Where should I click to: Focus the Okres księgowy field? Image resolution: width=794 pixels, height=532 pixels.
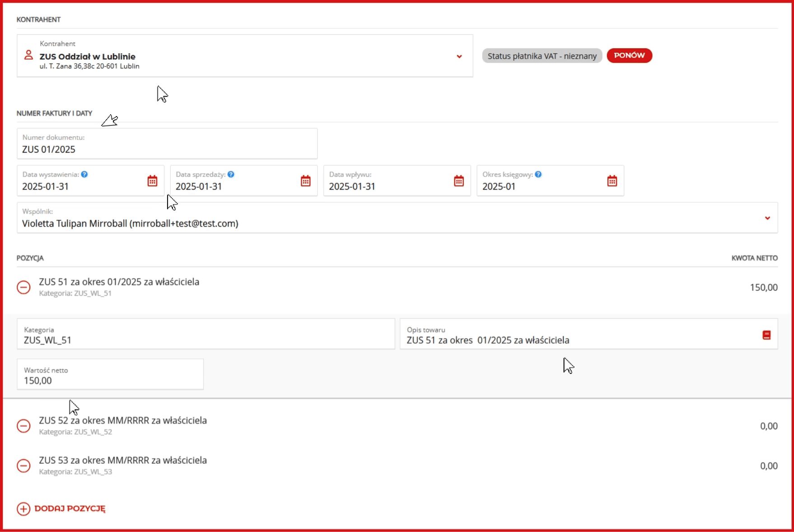coord(550,181)
